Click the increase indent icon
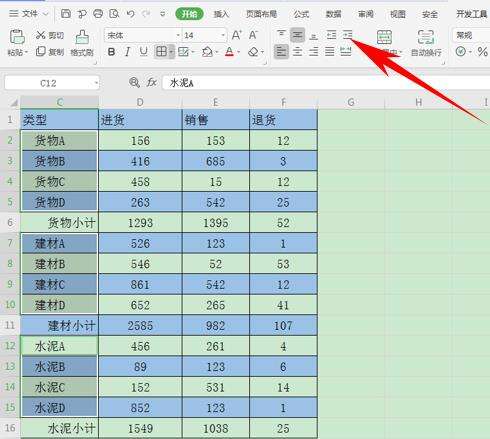 tap(347, 34)
